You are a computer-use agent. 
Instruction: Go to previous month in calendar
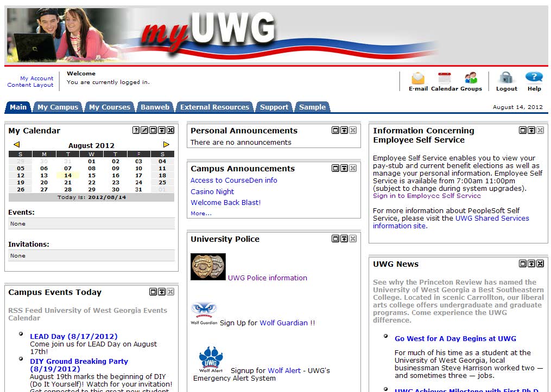coord(16,144)
